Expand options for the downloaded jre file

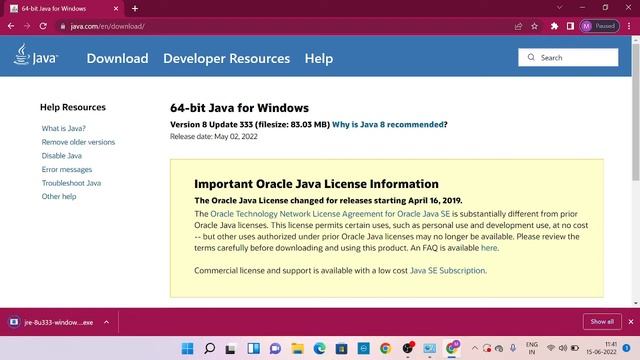point(107,322)
